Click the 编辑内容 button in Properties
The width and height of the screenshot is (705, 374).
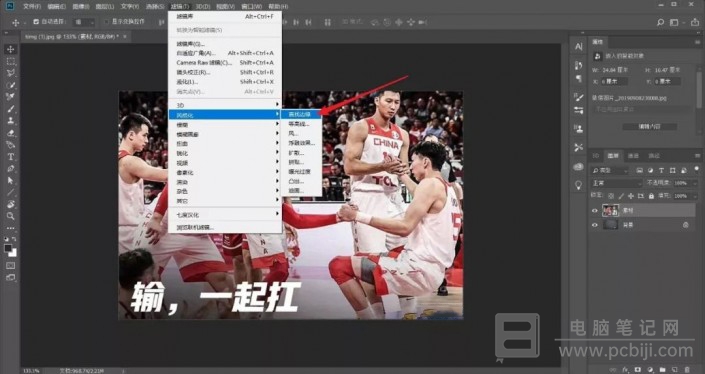pyautogui.click(x=650, y=127)
